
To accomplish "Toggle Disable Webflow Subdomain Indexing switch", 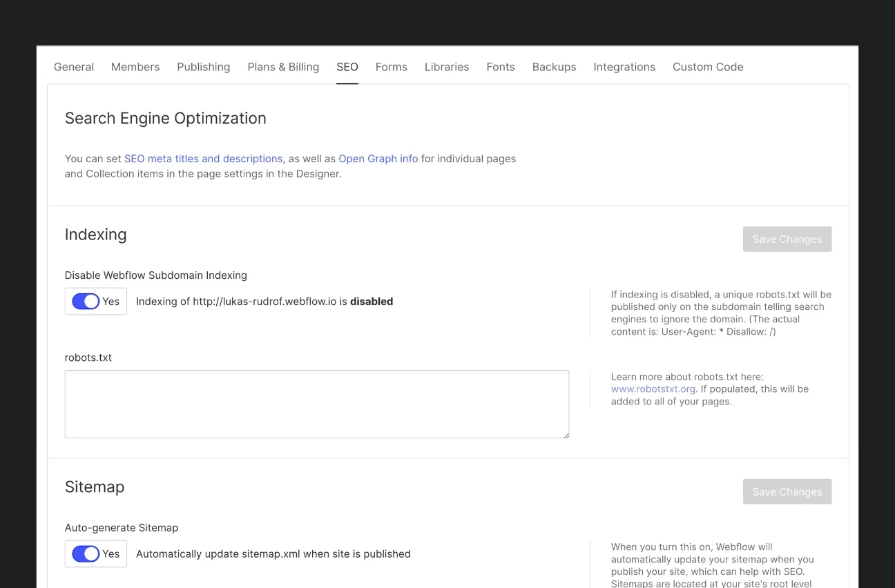I will point(86,302).
